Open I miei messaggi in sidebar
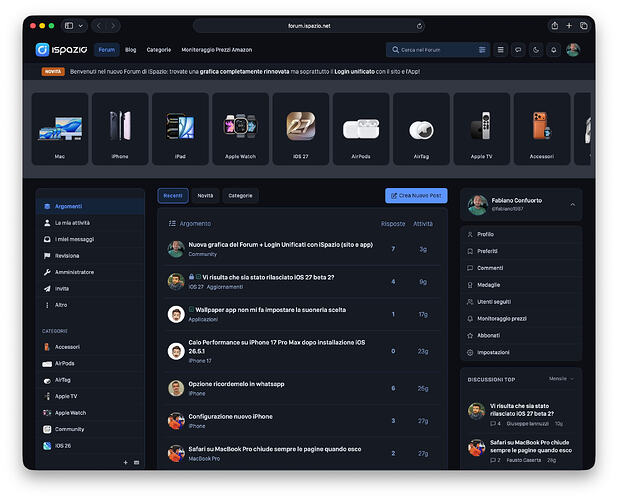This screenshot has width=617, height=500. point(91,239)
